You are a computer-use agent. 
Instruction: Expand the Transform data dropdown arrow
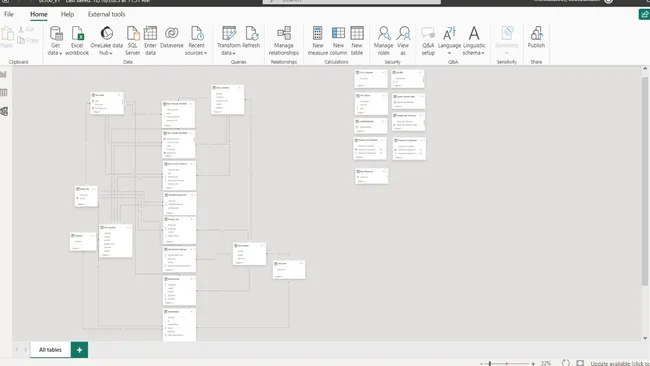234,53
